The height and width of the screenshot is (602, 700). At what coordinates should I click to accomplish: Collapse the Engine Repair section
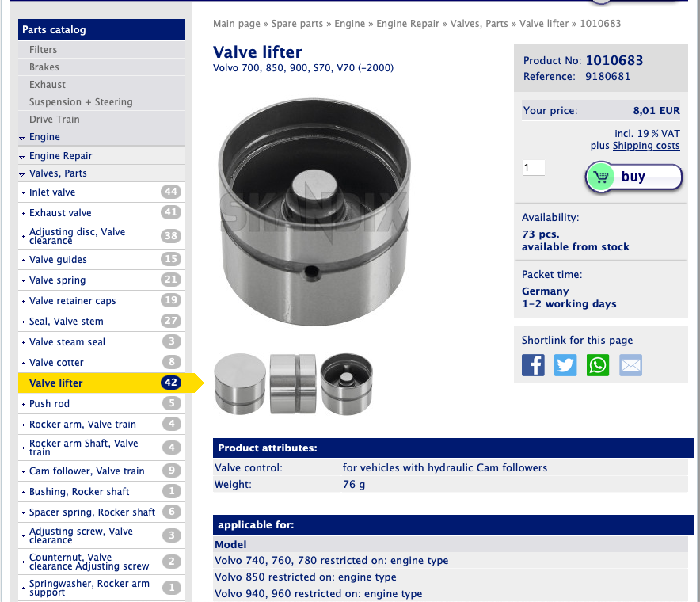pyautogui.click(x=60, y=156)
